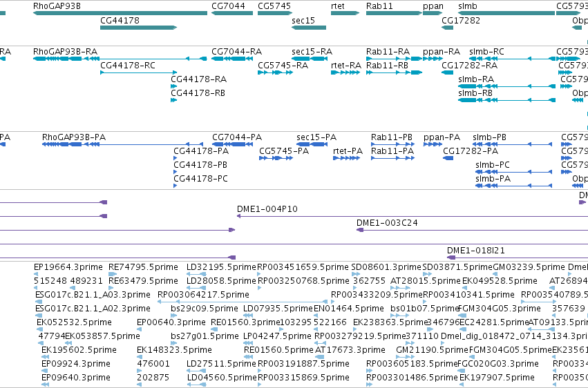Click the CG7044-PA protein label

tap(237, 137)
